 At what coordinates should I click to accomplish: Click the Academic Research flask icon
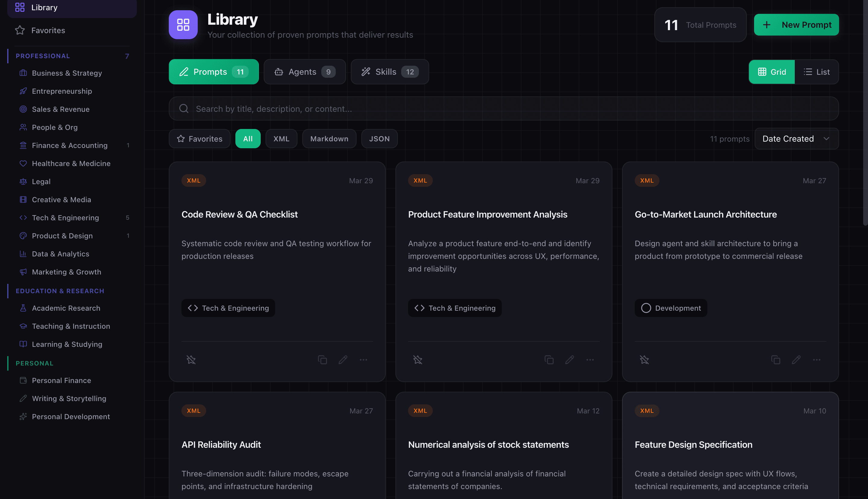coord(23,308)
